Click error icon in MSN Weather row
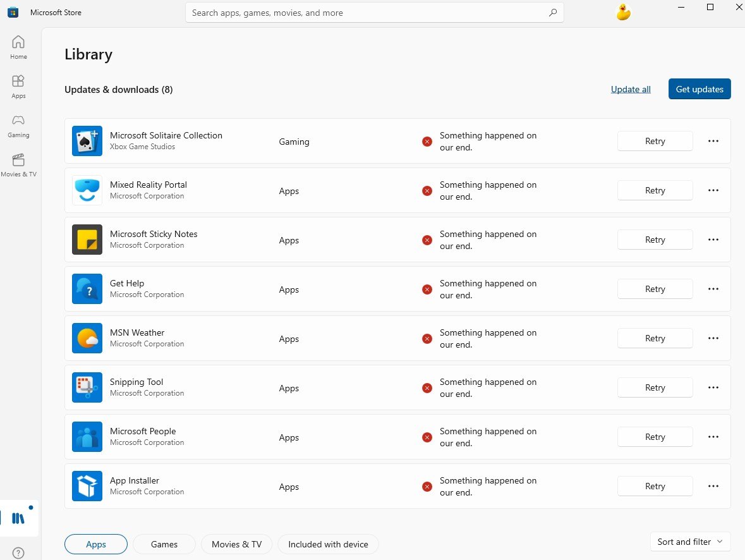The width and height of the screenshot is (745, 560). pyautogui.click(x=427, y=339)
